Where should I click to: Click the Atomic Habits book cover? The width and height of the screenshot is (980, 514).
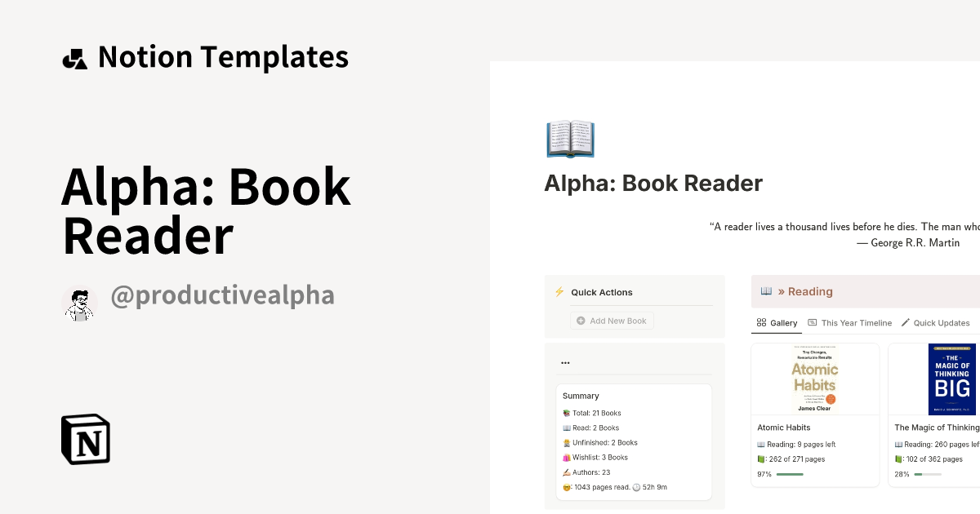coord(814,378)
